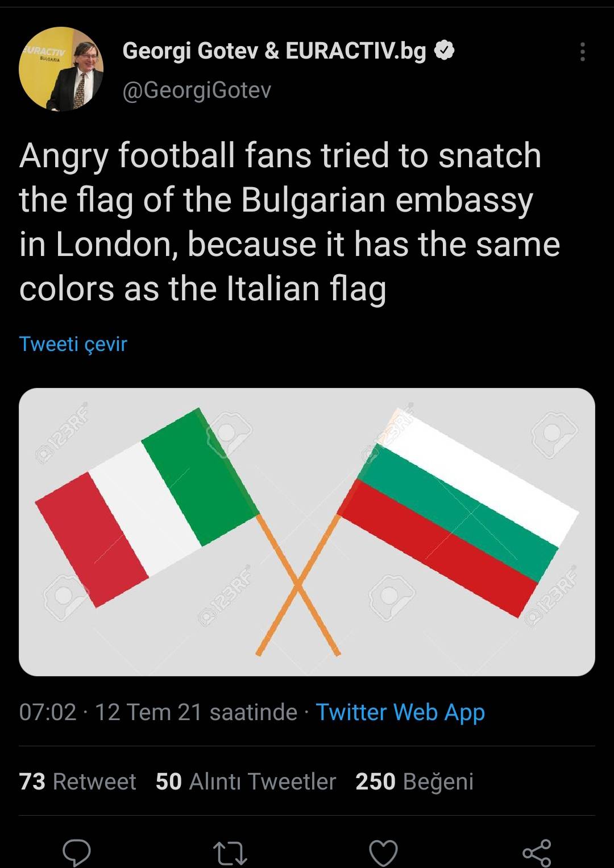
Task: Open the share icon options
Action: click(x=537, y=853)
